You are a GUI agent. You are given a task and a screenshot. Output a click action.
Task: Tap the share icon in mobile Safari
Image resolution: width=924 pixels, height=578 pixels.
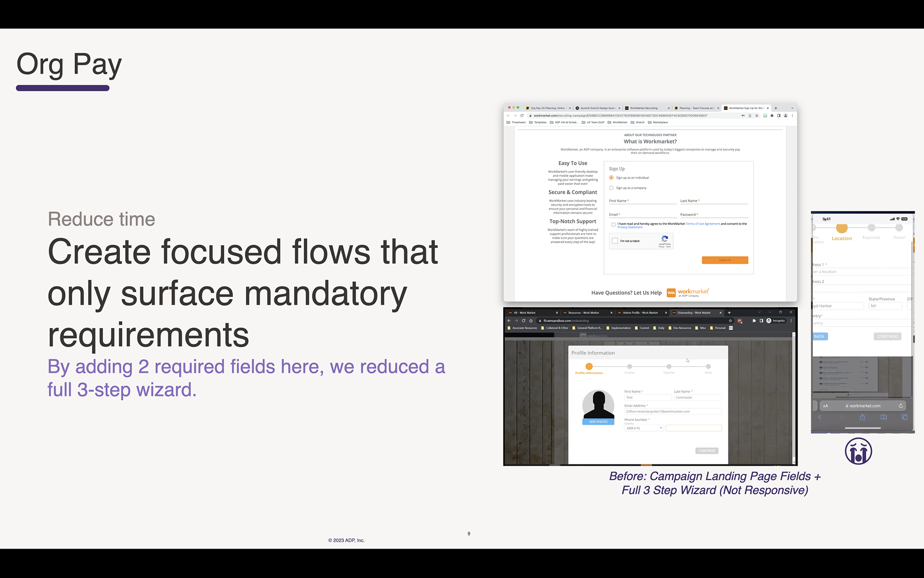coord(862,417)
